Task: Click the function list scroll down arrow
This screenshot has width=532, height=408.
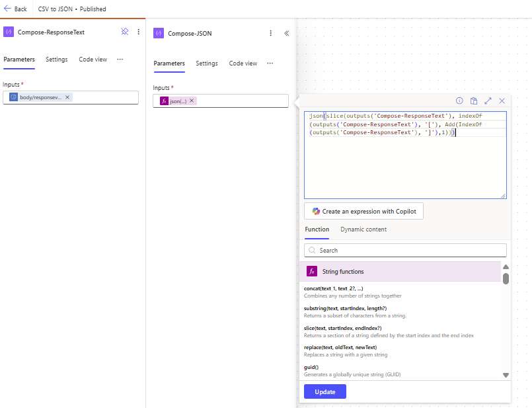Action: tap(506, 375)
